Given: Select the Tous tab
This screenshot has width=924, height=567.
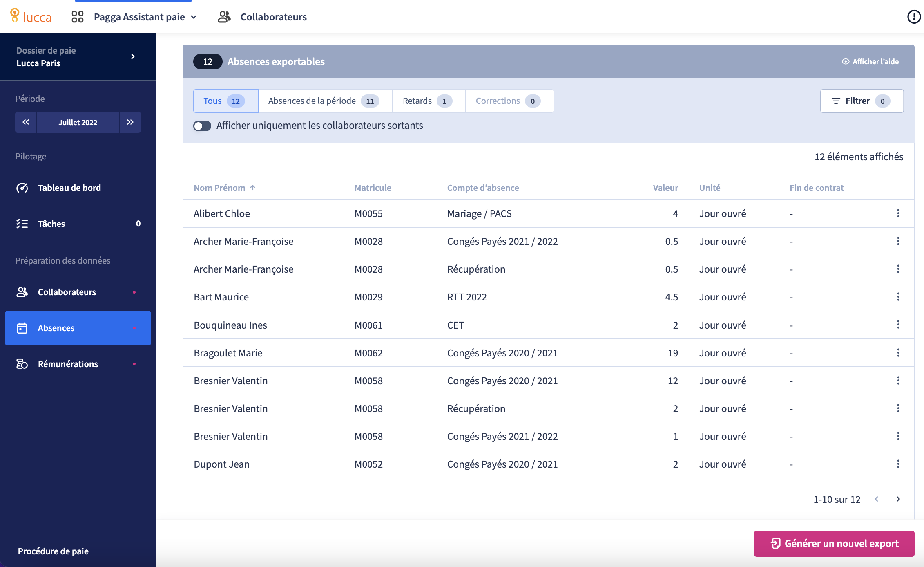Looking at the screenshot, I should (226, 101).
